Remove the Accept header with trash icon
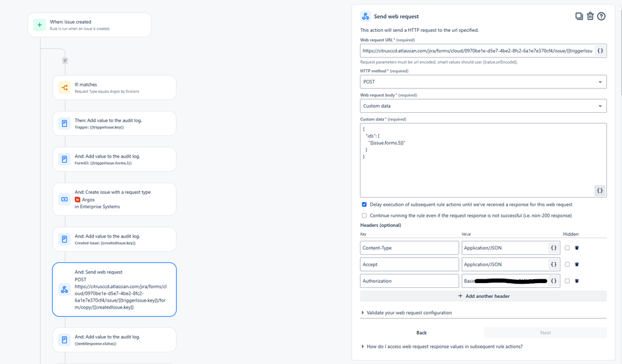622x364 pixels. (x=575, y=264)
